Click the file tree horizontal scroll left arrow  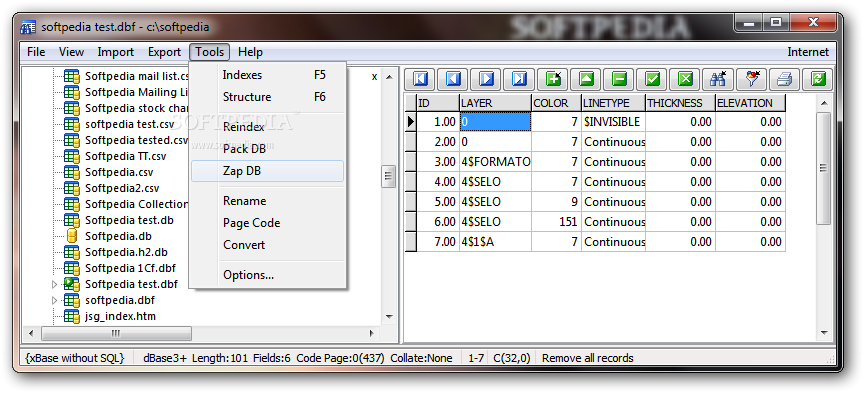pyautogui.click(x=31, y=333)
